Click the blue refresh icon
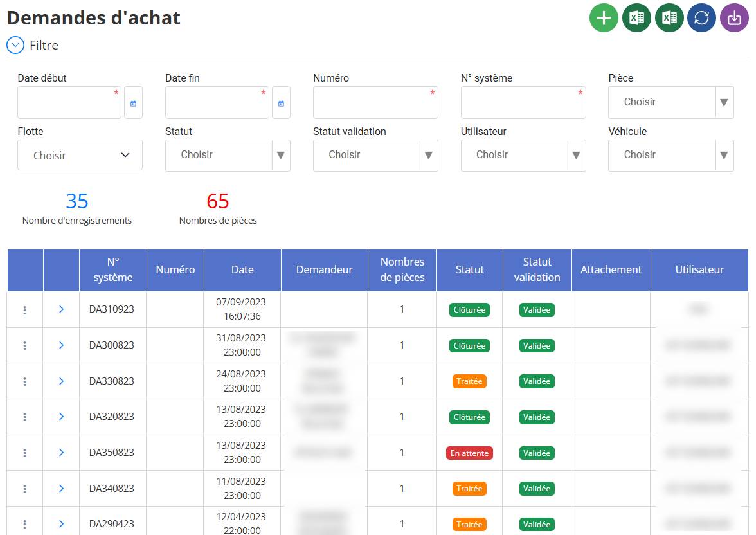 701,18
